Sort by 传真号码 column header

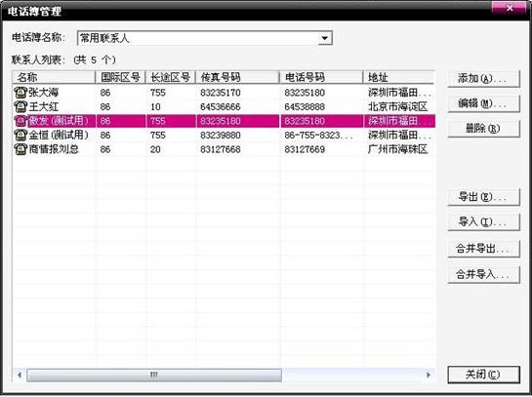pyautogui.click(x=237, y=77)
